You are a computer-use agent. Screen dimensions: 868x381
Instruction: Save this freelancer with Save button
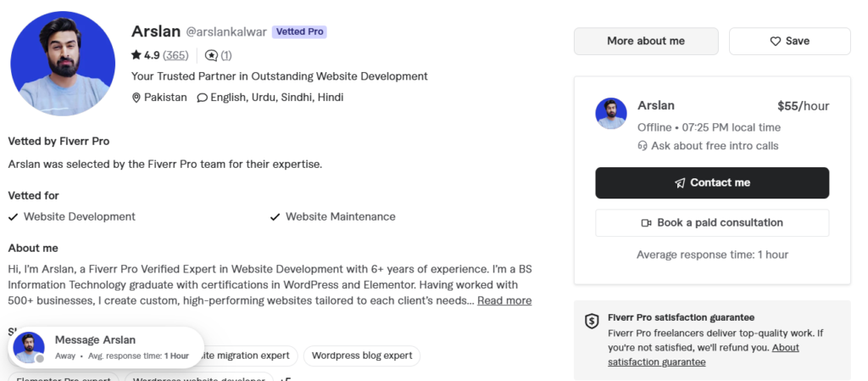[x=789, y=41]
